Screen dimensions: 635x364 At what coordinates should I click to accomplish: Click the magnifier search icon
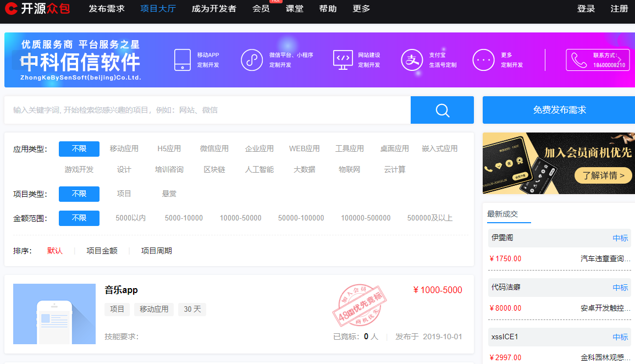pyautogui.click(x=441, y=110)
